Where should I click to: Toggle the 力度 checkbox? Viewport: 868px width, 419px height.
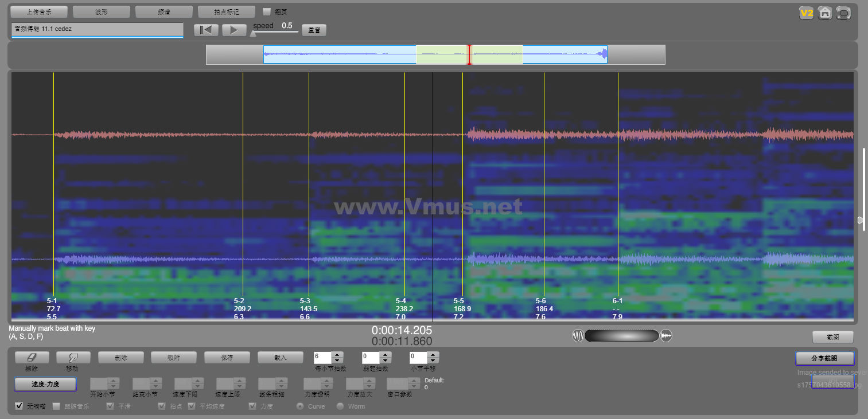pyautogui.click(x=252, y=406)
